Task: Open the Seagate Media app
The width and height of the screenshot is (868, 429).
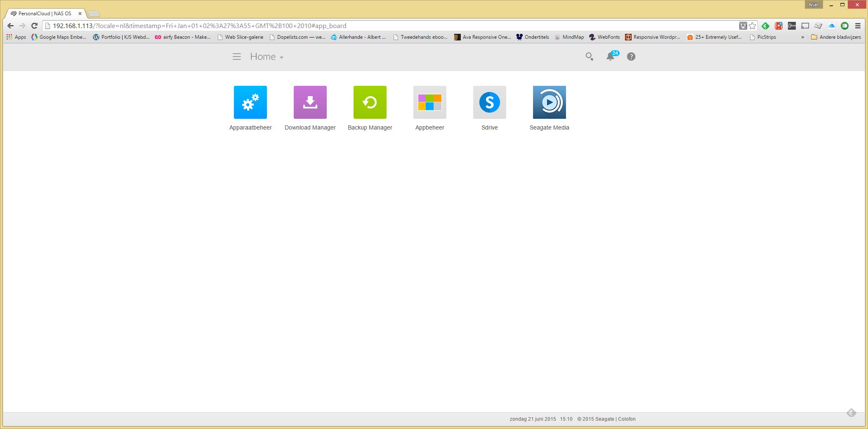Action: tap(550, 102)
